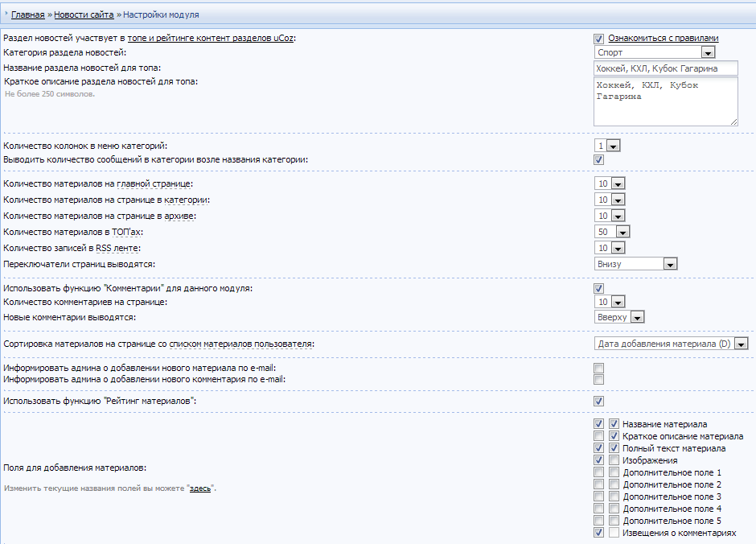
Task: Disable the Комментарии function checkbox
Action: [598, 288]
